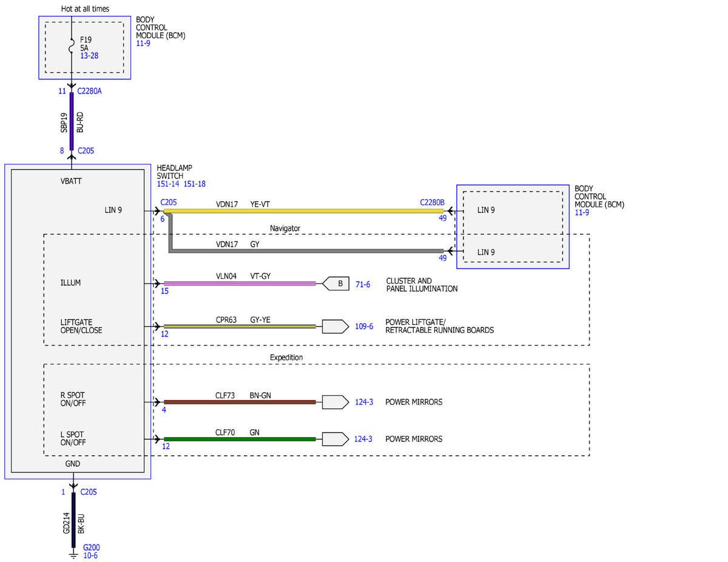Viewport: 728px width, 562px height.
Task: Click the ground symbol below G200
Action: click(x=73, y=554)
